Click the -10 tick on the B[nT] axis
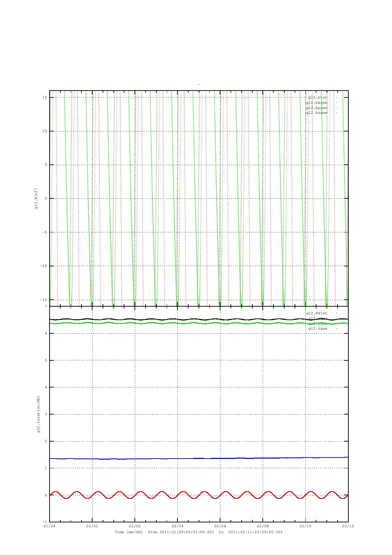 click(x=44, y=266)
